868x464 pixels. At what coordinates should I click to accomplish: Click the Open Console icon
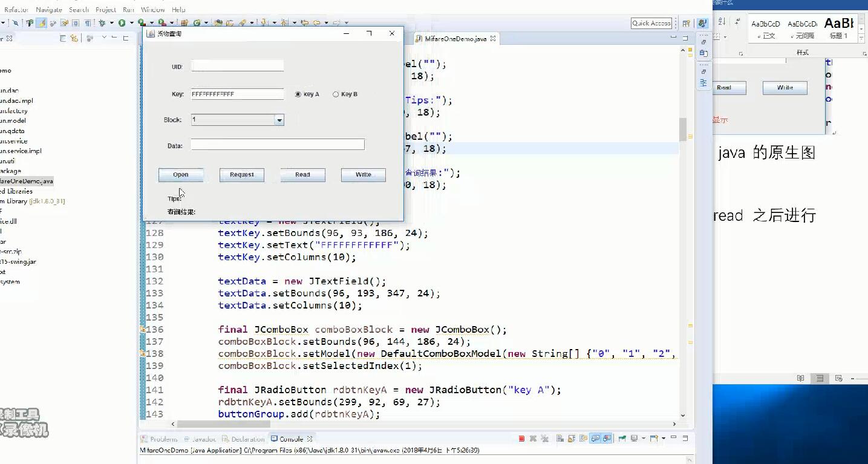pyautogui.click(x=654, y=439)
